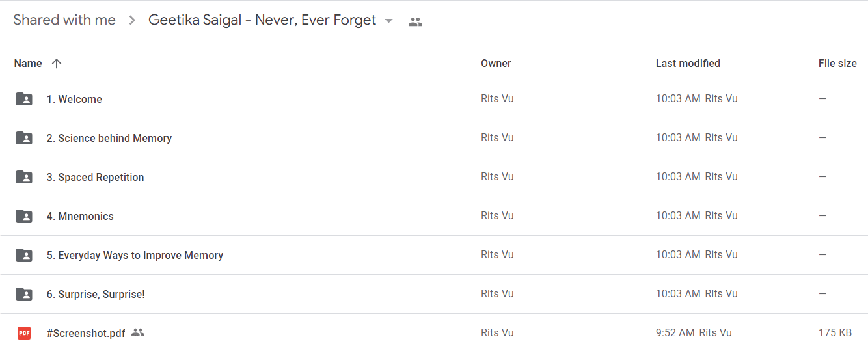868x352 pixels.
Task: Select the #Screenshot.pdf file name
Action: tap(86, 333)
